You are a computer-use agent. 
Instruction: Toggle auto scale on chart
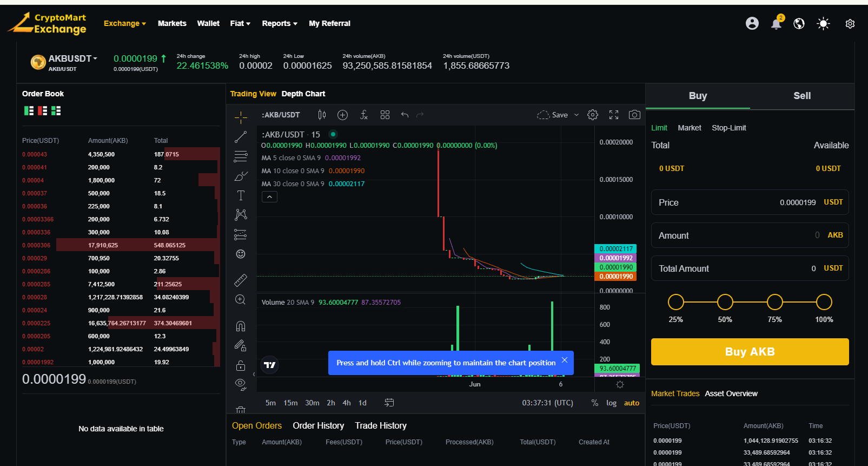click(x=632, y=403)
